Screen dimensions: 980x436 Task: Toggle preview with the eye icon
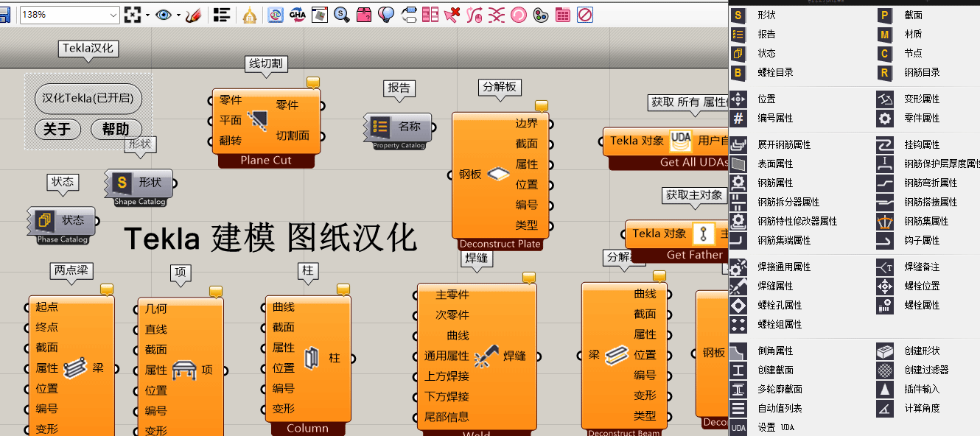pos(164,14)
